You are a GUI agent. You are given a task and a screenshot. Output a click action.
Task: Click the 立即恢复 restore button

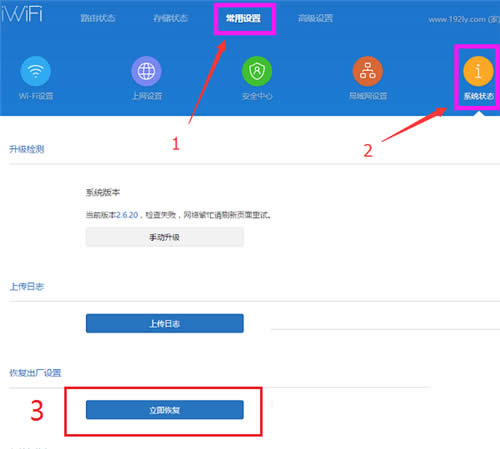(x=165, y=410)
